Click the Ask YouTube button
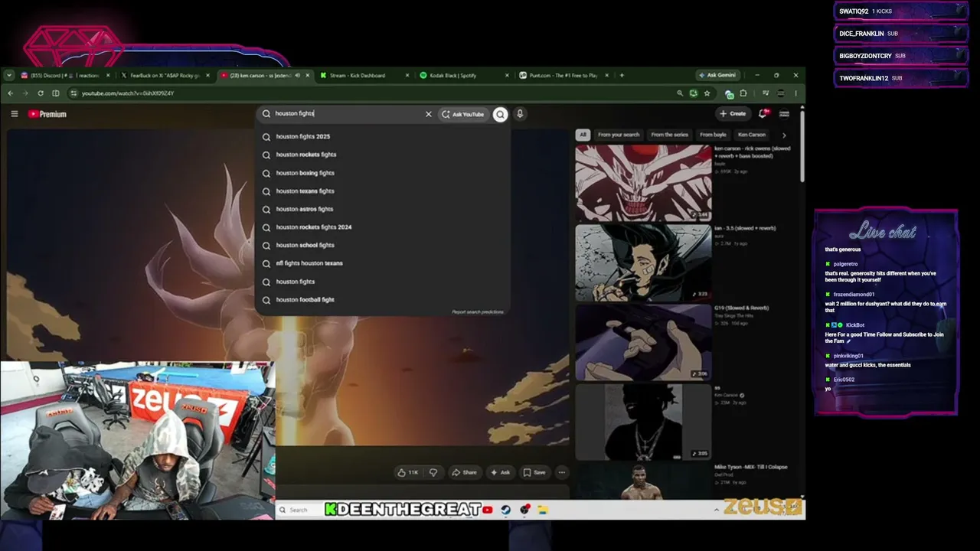This screenshot has width=980, height=551. (463, 114)
